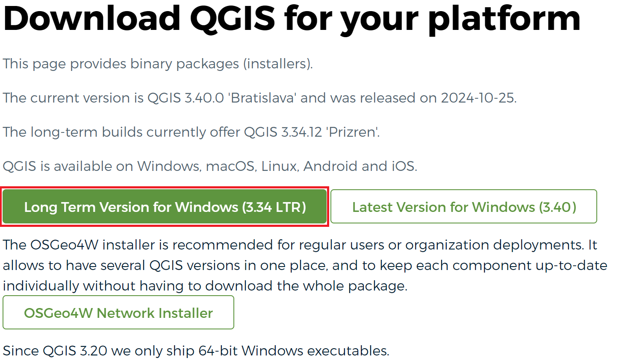This screenshot has height=364, width=619.
Task: Click the "Download QGIS for your platform" heading
Action: point(292,19)
